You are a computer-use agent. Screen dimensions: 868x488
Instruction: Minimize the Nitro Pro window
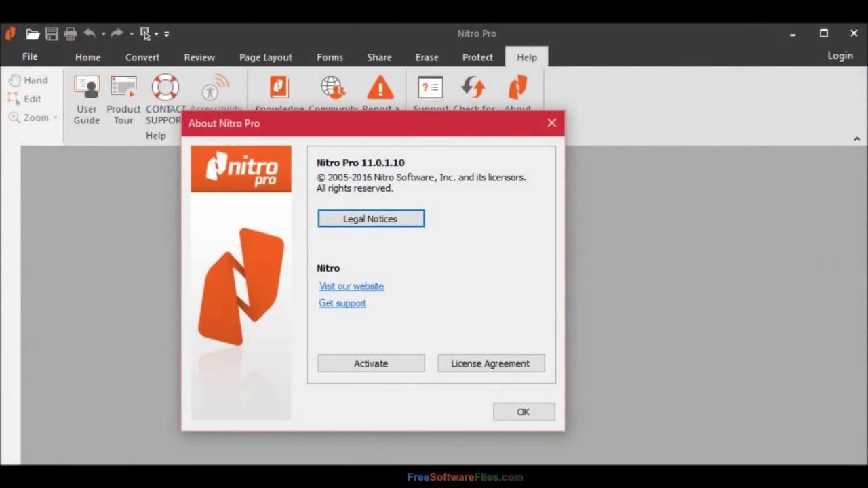(x=793, y=33)
